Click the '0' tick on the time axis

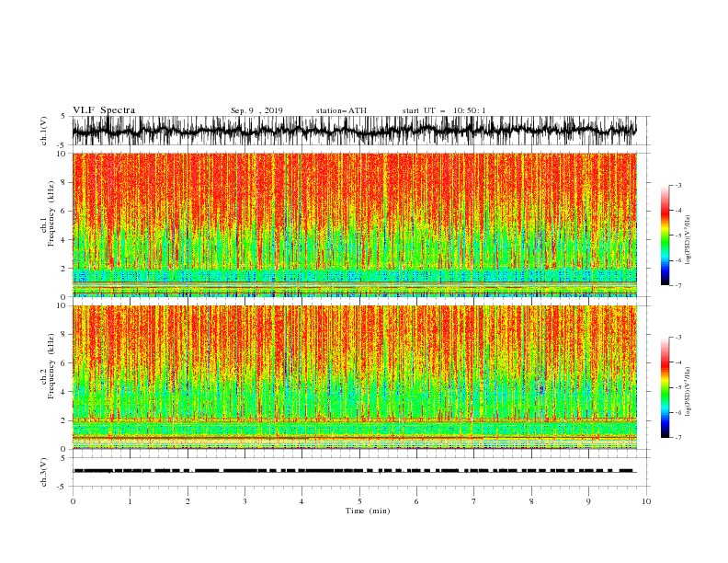pos(73,501)
